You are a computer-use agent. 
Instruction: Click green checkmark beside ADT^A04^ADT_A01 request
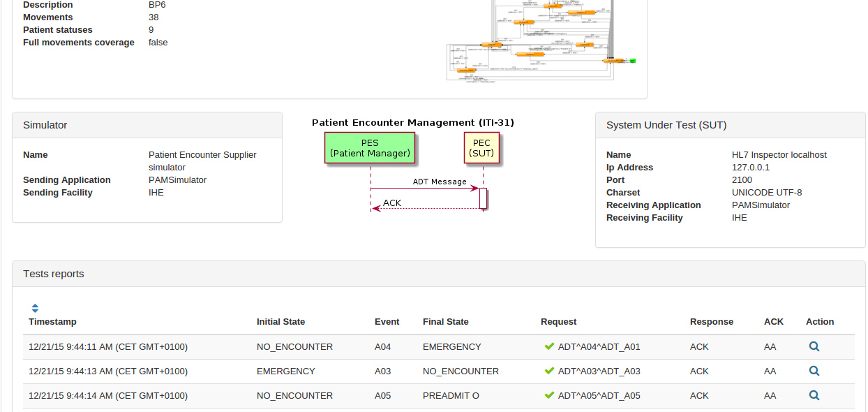pyautogui.click(x=549, y=346)
